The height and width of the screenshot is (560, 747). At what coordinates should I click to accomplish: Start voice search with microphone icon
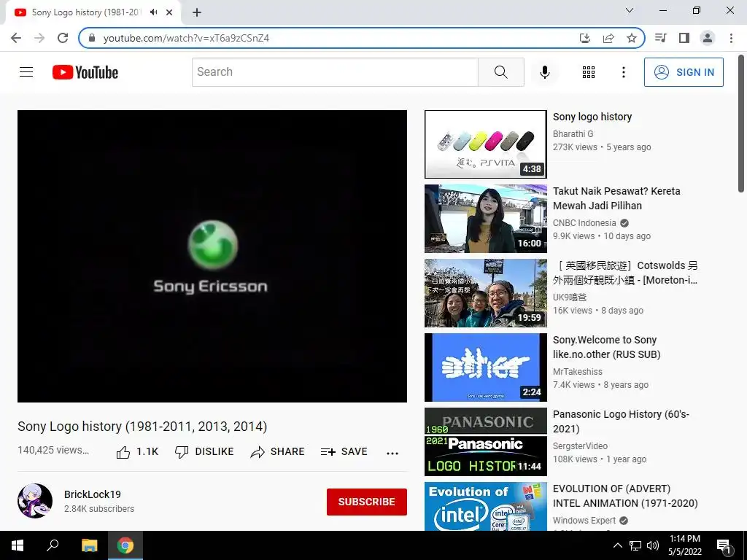(544, 72)
